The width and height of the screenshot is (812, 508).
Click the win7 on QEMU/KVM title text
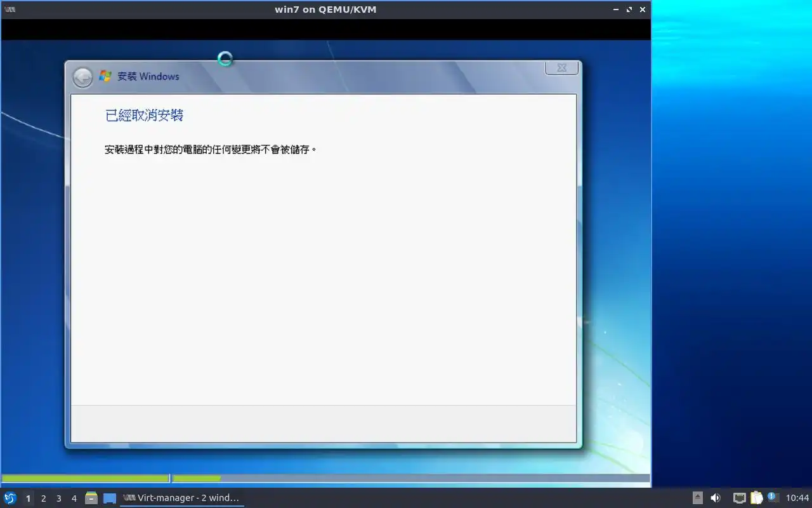pyautogui.click(x=325, y=10)
